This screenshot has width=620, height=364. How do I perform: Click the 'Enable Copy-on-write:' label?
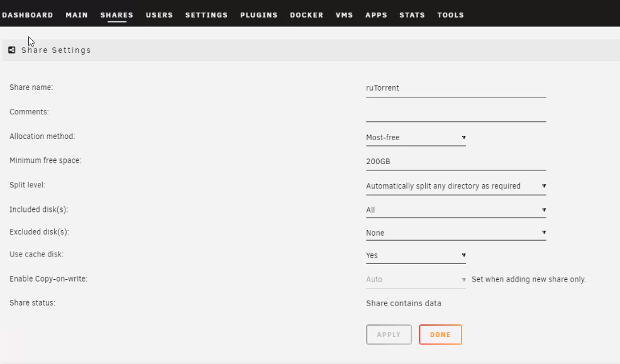click(48, 279)
